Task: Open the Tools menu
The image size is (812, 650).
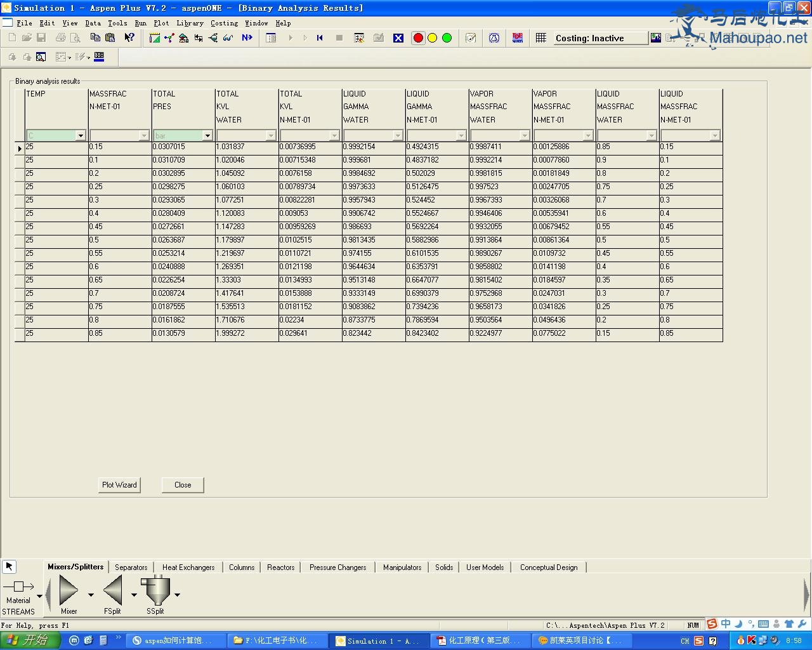Action: tap(117, 23)
